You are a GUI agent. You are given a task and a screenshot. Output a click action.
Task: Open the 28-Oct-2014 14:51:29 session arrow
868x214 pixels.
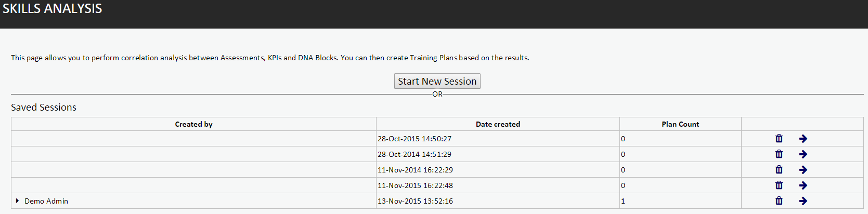pos(803,154)
